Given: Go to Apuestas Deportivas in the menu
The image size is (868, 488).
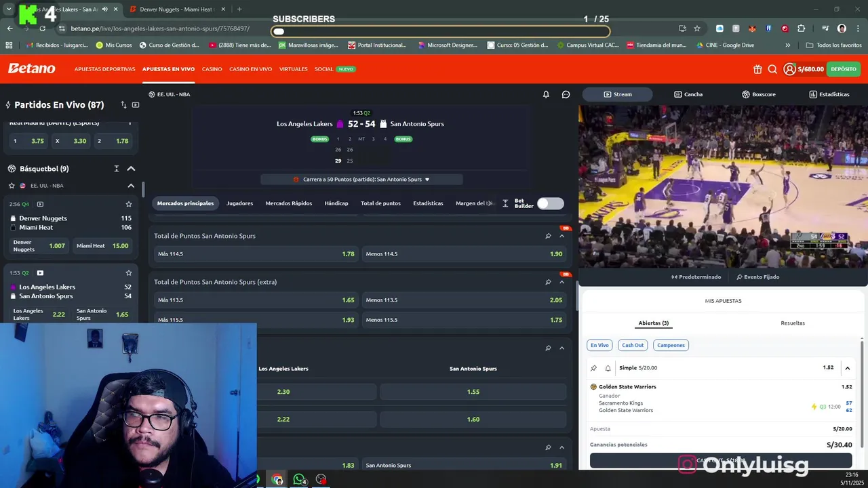Looking at the screenshot, I should (104, 69).
